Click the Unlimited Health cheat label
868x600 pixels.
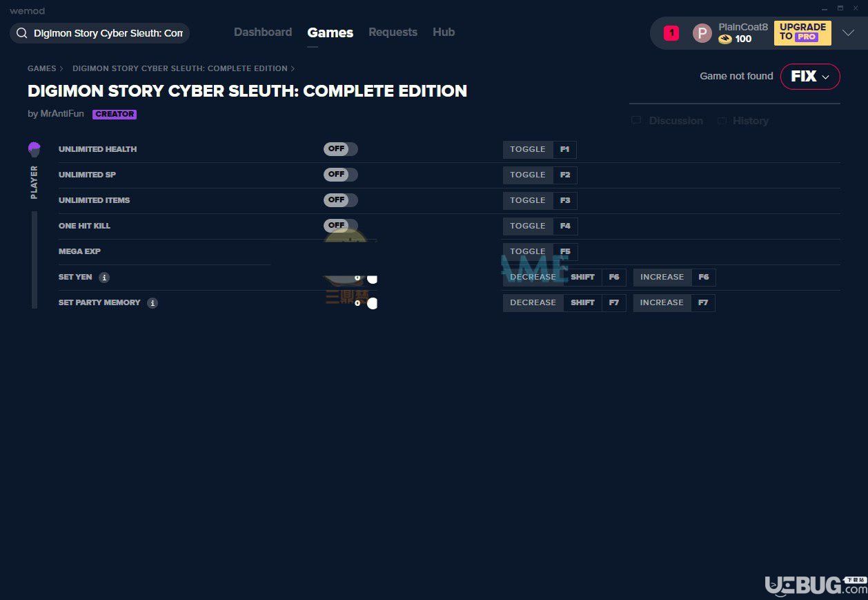pos(97,149)
